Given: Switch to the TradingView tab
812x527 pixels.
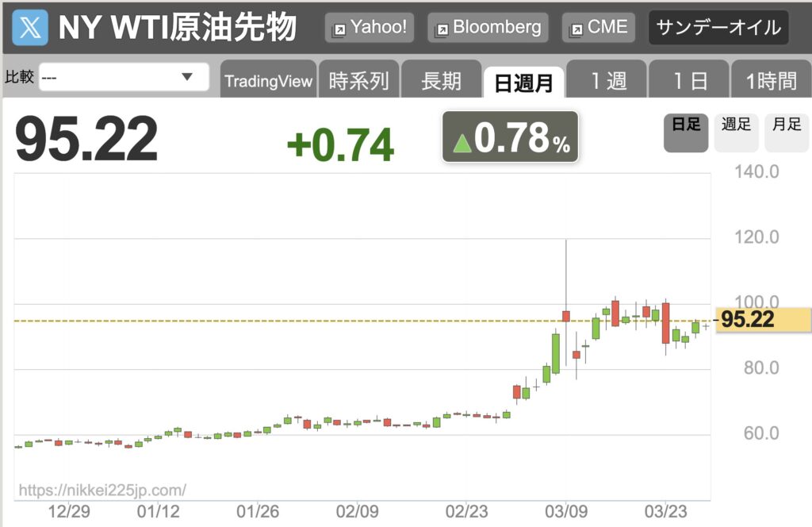Looking at the screenshot, I should pyautogui.click(x=268, y=79).
